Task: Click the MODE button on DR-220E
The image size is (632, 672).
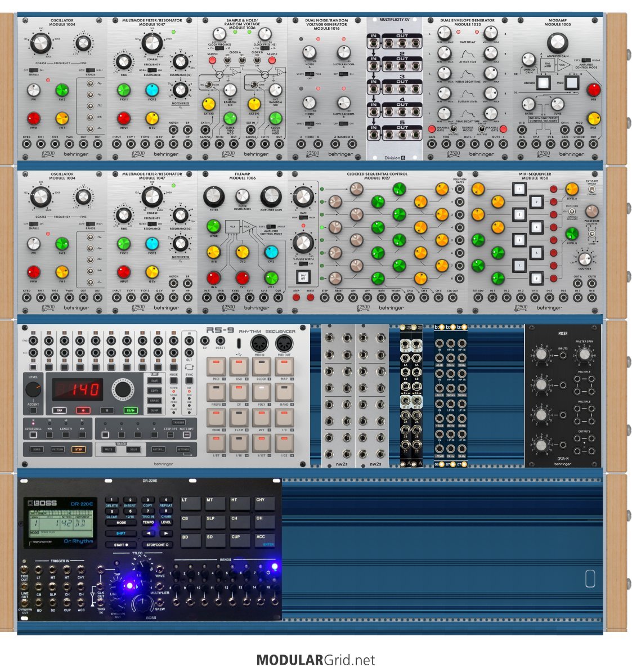Action: [x=121, y=523]
